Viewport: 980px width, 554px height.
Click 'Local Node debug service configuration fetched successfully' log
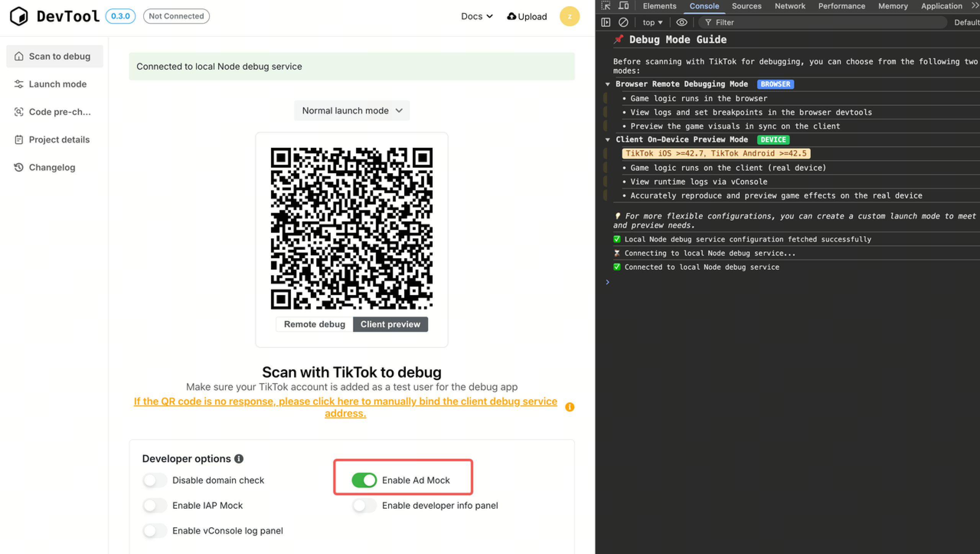[748, 239]
